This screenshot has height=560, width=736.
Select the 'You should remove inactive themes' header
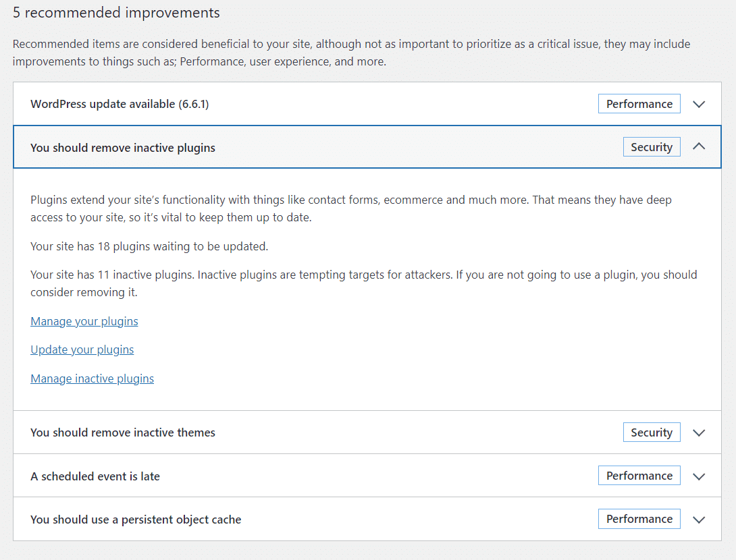point(122,432)
